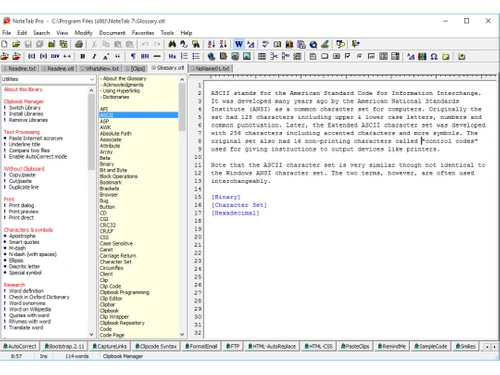500x375 pixels.
Task: Run the 'Print preview' clip
Action: point(24,212)
